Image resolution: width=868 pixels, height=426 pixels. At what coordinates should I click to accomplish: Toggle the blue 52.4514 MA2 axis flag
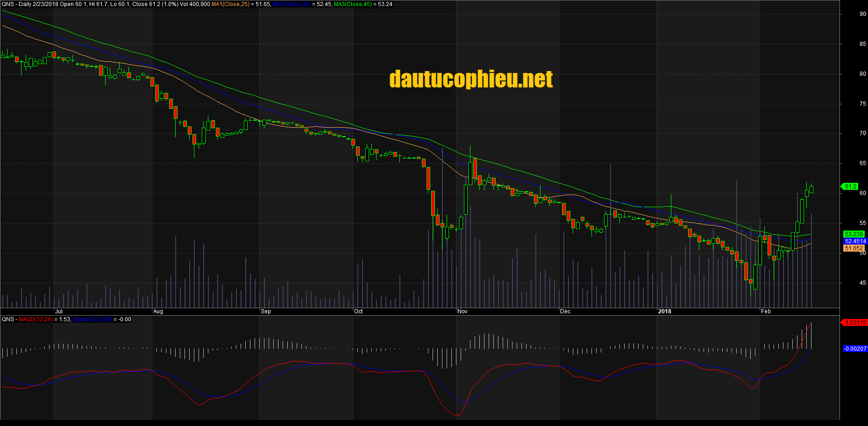[855, 241]
